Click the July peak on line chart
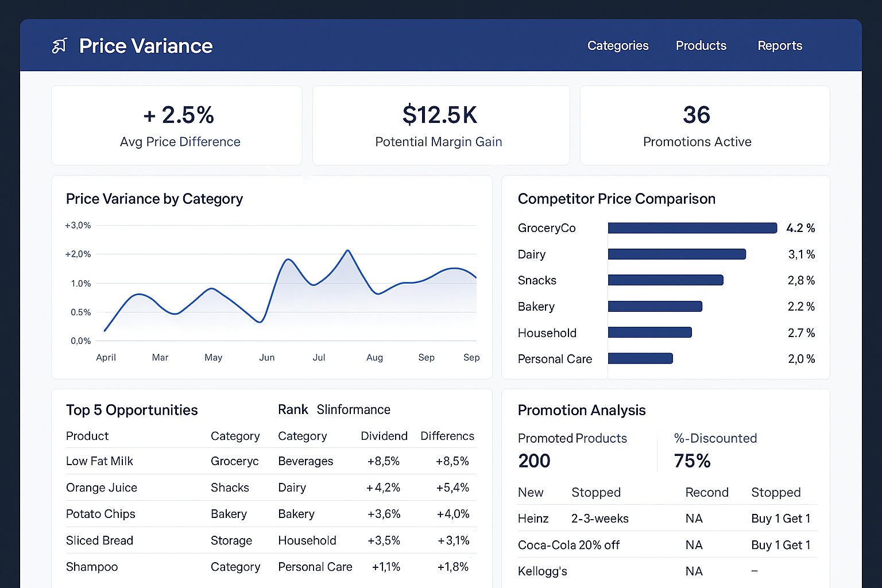Screen dimensions: 882x588 pos(347,251)
